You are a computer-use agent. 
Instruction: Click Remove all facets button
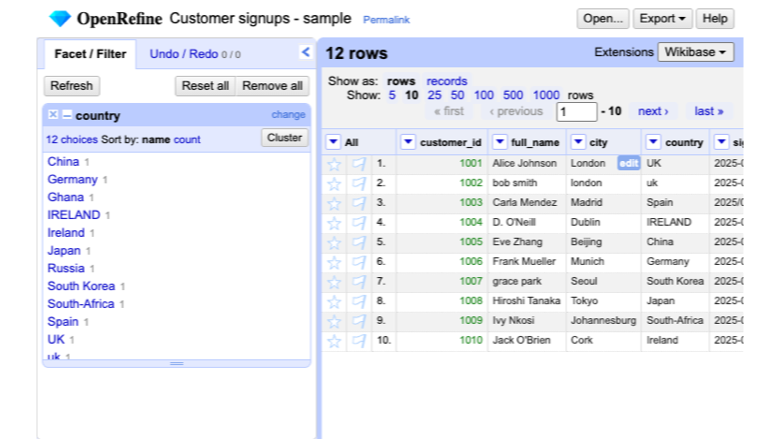tap(272, 86)
